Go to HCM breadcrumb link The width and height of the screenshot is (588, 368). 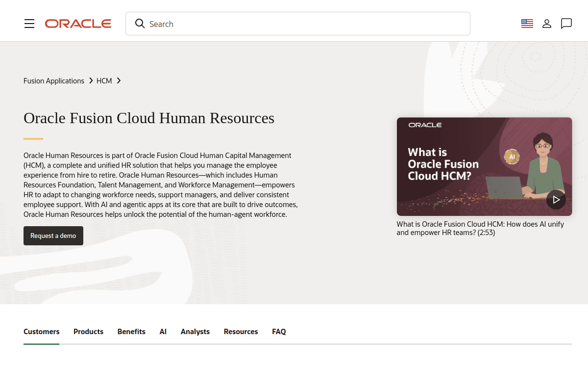(x=104, y=81)
